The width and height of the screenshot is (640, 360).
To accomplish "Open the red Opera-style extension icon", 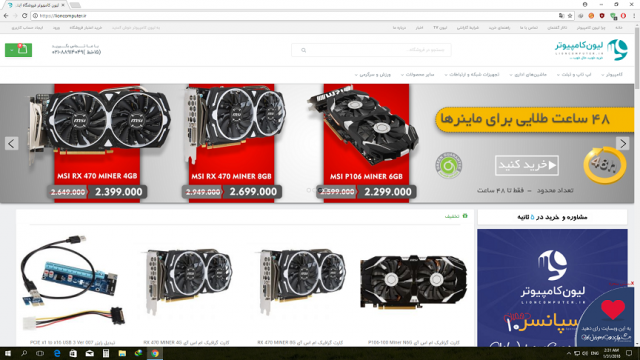I will click(623, 16).
